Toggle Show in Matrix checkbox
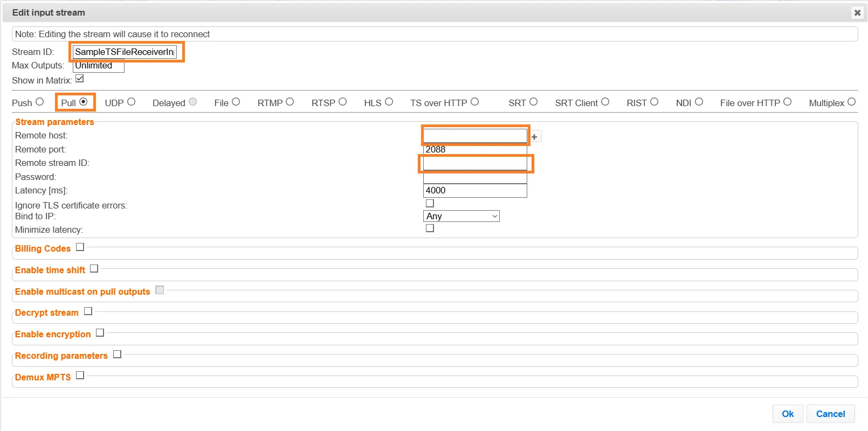 point(80,79)
